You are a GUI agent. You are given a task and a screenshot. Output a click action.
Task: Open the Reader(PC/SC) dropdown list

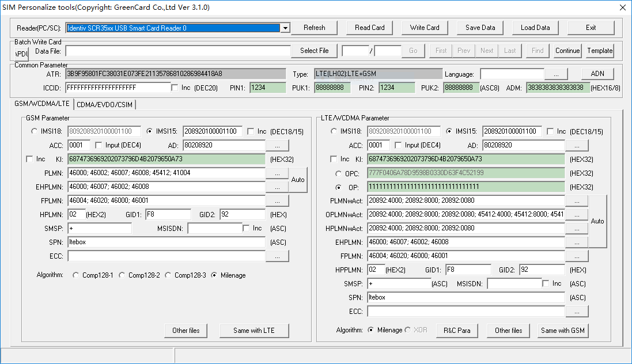tap(285, 28)
